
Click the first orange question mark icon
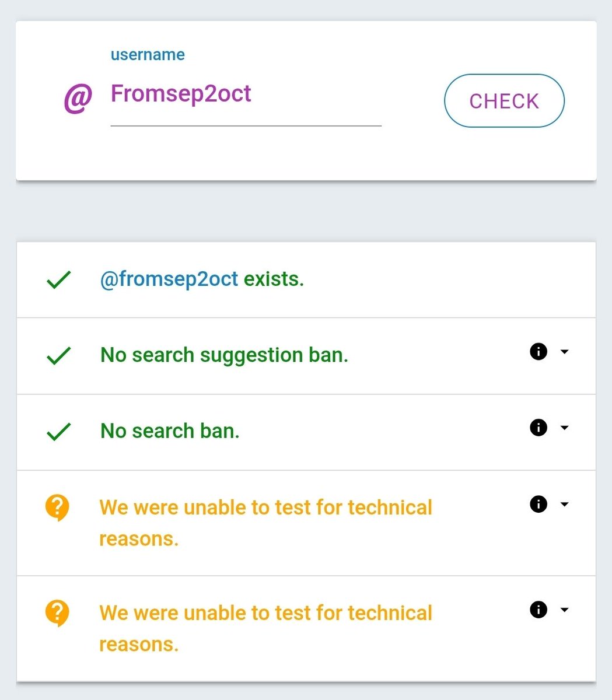[57, 508]
